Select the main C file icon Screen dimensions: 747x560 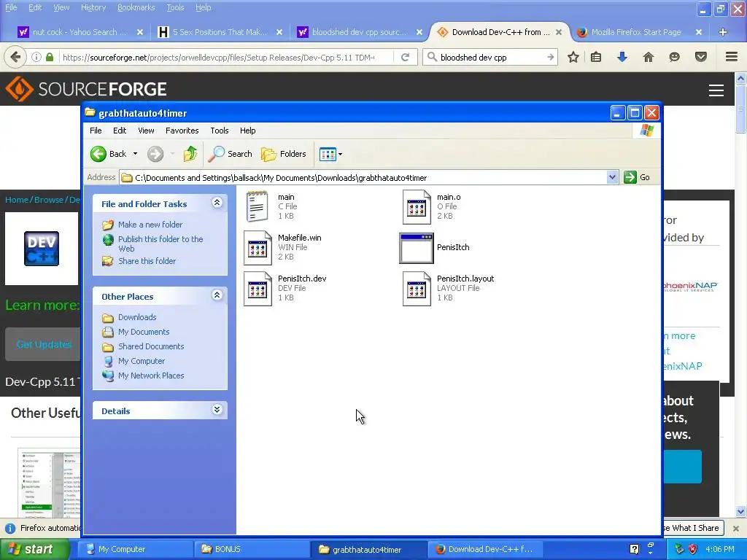click(x=258, y=206)
